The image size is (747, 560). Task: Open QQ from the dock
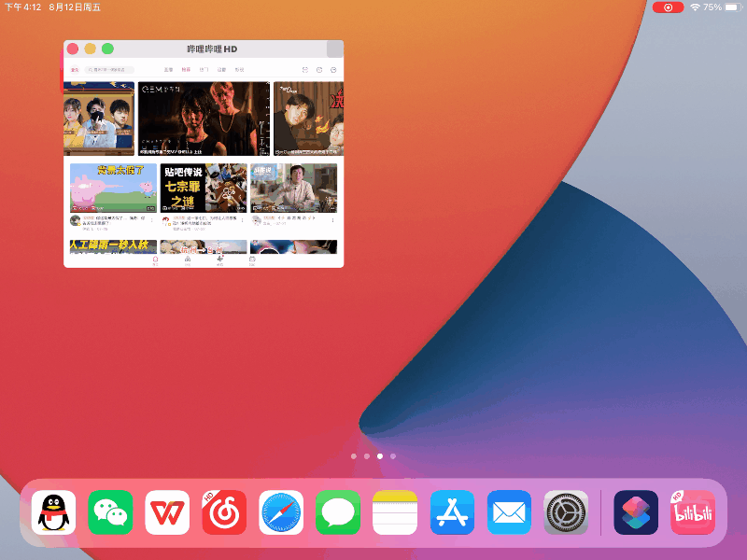click(52, 511)
